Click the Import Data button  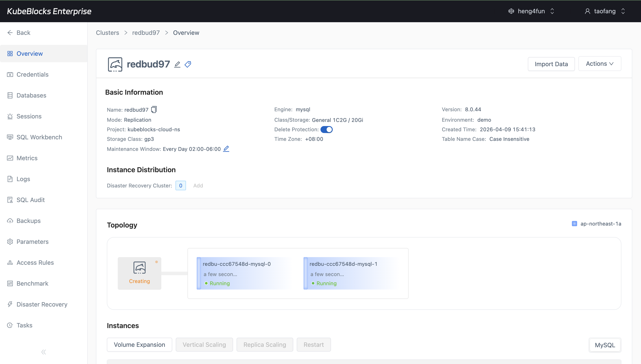pos(551,64)
